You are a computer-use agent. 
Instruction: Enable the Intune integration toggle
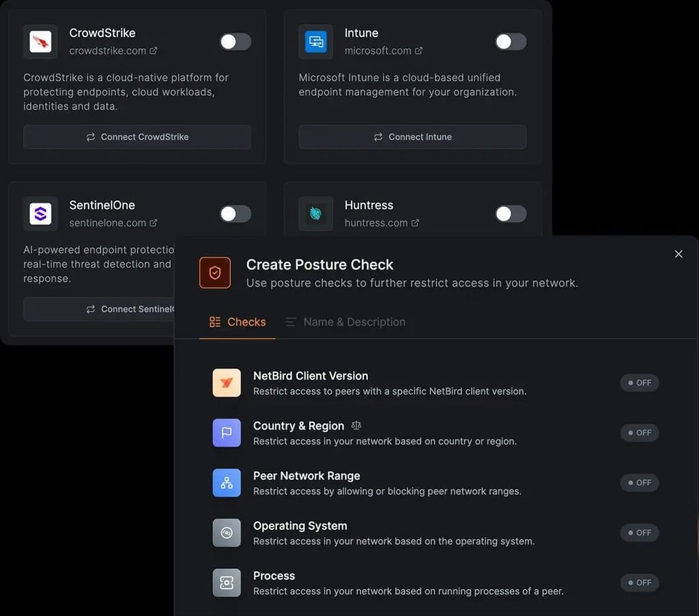pyautogui.click(x=511, y=42)
